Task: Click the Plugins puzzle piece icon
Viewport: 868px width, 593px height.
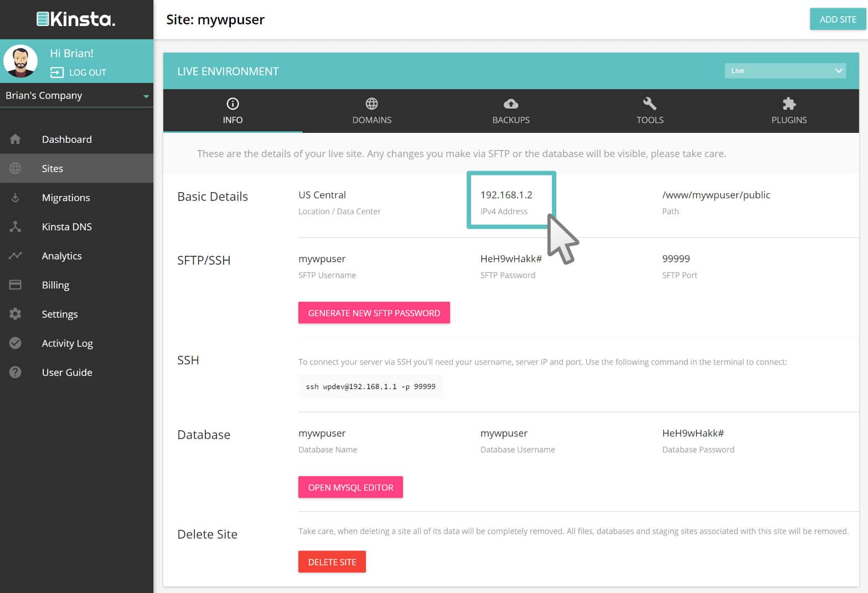Action: pos(789,104)
